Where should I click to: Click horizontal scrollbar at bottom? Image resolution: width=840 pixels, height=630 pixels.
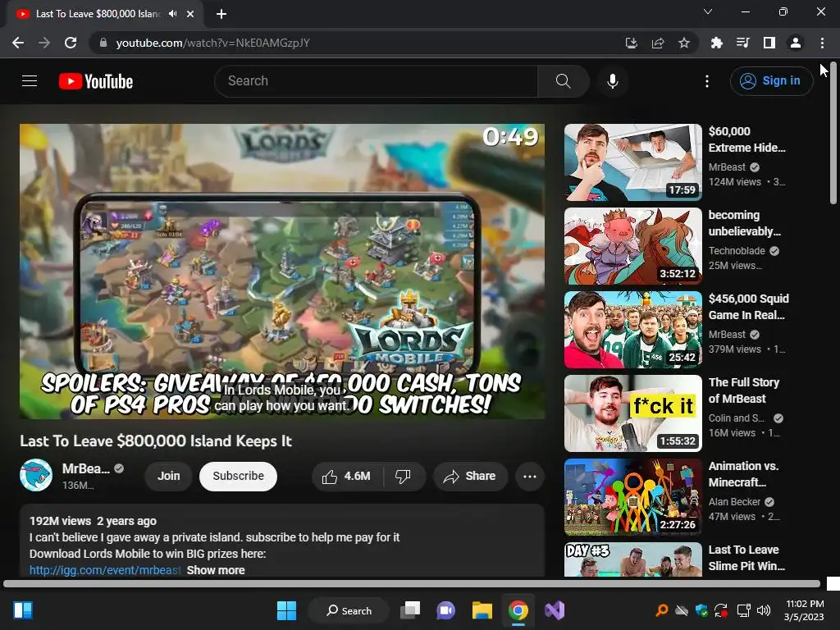[412, 584]
